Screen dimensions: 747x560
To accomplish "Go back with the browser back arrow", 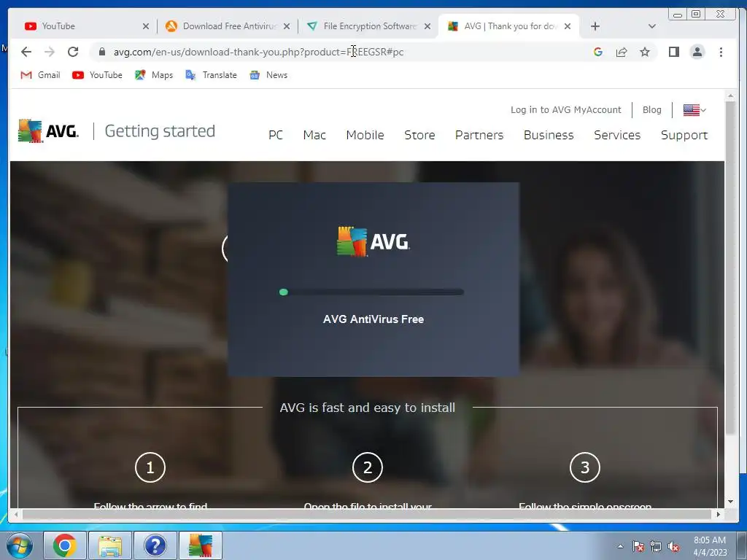I will pyautogui.click(x=26, y=52).
